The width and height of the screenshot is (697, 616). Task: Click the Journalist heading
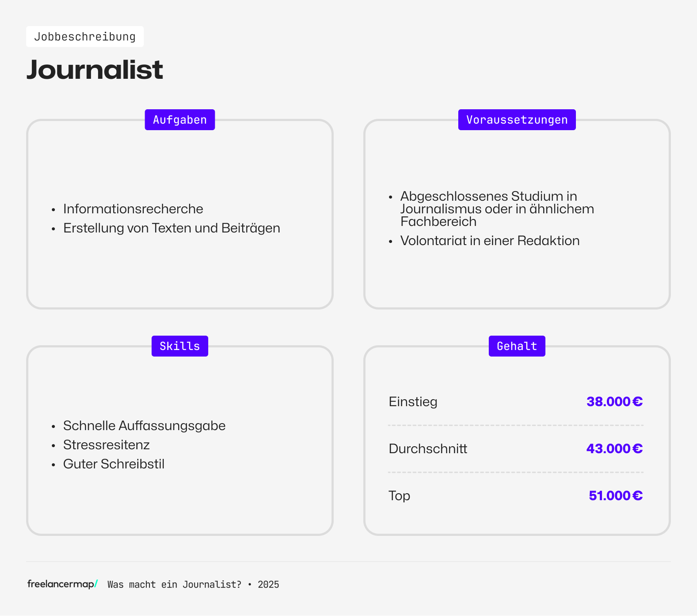click(x=95, y=70)
